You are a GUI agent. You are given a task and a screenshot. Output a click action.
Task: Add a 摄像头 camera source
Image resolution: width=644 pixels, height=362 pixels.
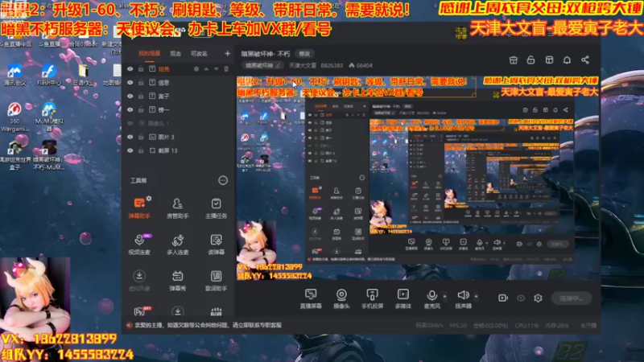pos(341,298)
